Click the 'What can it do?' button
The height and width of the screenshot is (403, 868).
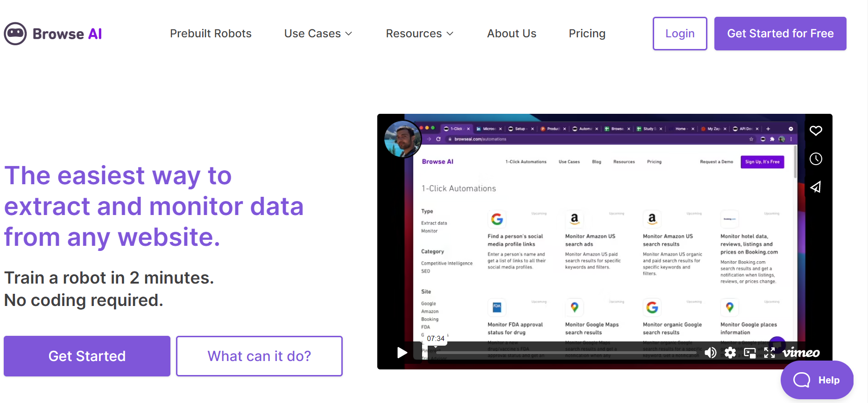259,356
